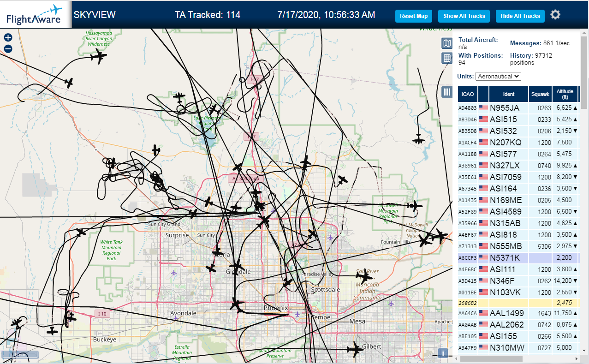Click the TA Tracked: 114 counter
Screen dimensions: 589x364
pyautogui.click(x=208, y=15)
